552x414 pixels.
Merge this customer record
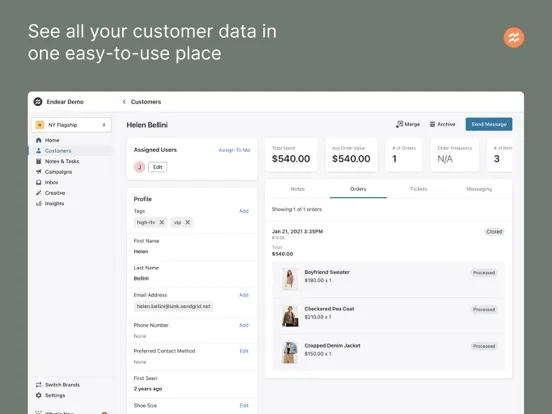tap(408, 124)
